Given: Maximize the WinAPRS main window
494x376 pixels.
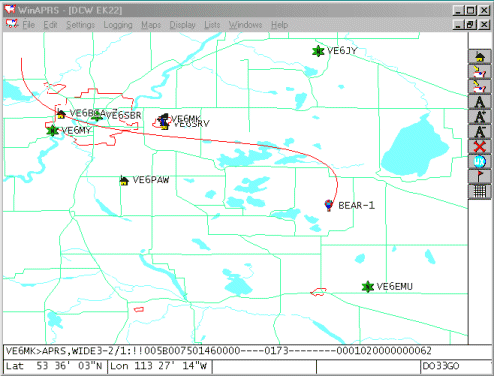Looking at the screenshot, I should pos(470,10).
